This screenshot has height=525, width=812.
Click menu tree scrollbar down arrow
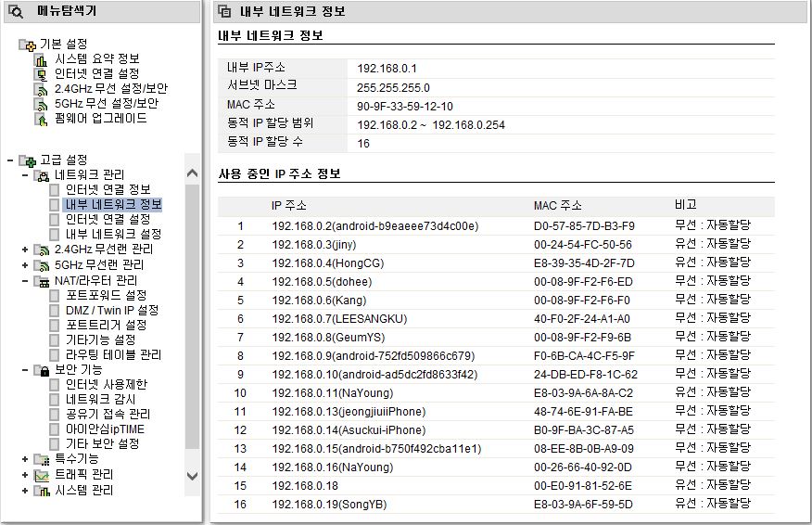pos(192,476)
